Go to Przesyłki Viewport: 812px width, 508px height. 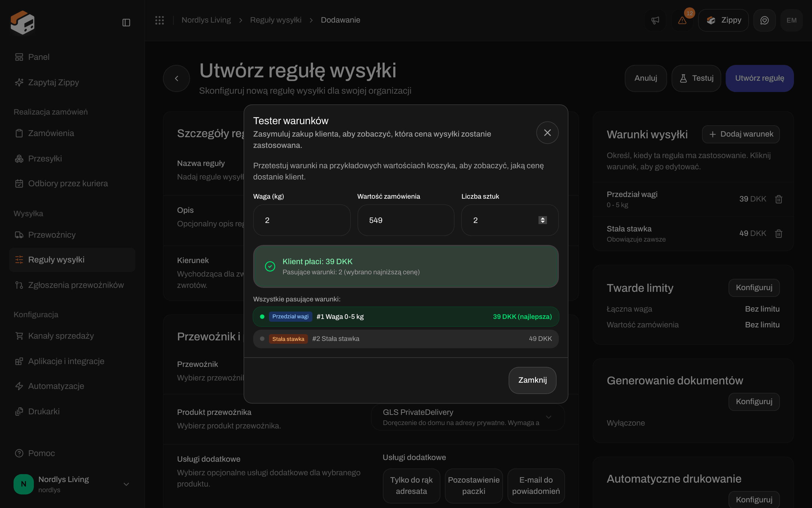tap(72, 159)
